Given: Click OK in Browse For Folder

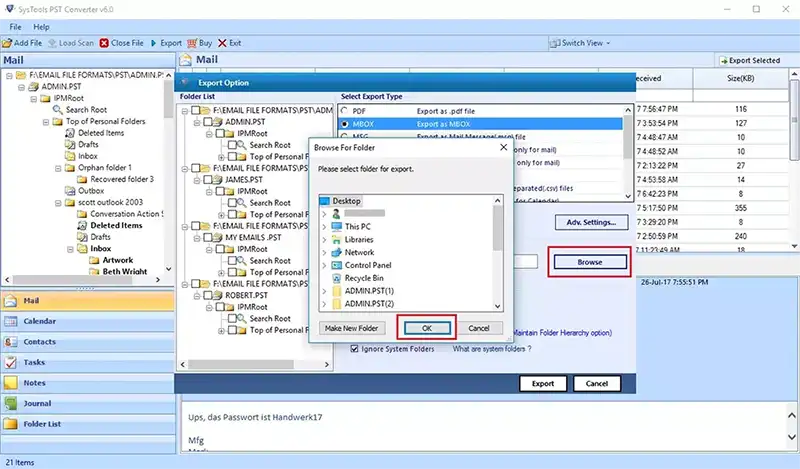Looking at the screenshot, I should (x=427, y=328).
